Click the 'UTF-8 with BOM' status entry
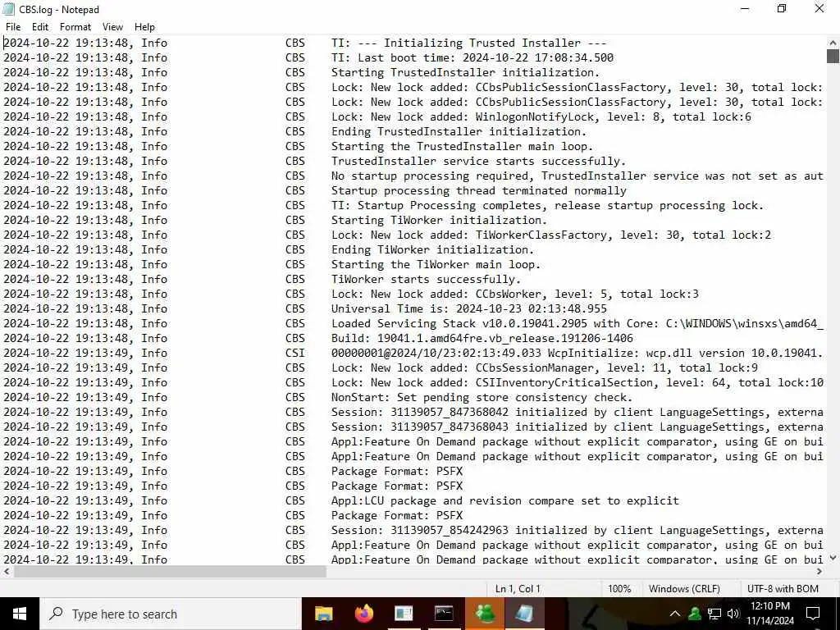Image resolution: width=840 pixels, height=630 pixels. click(783, 589)
